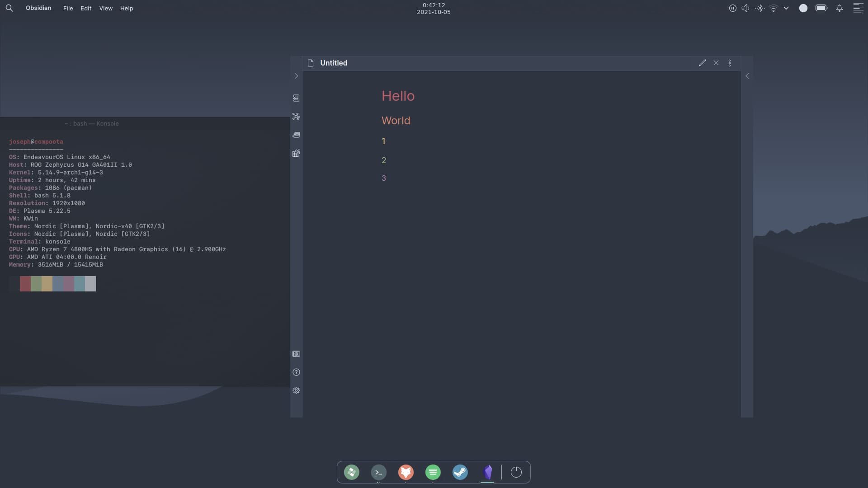Click the line '3' in the note
The width and height of the screenshot is (868, 488).
click(x=384, y=178)
